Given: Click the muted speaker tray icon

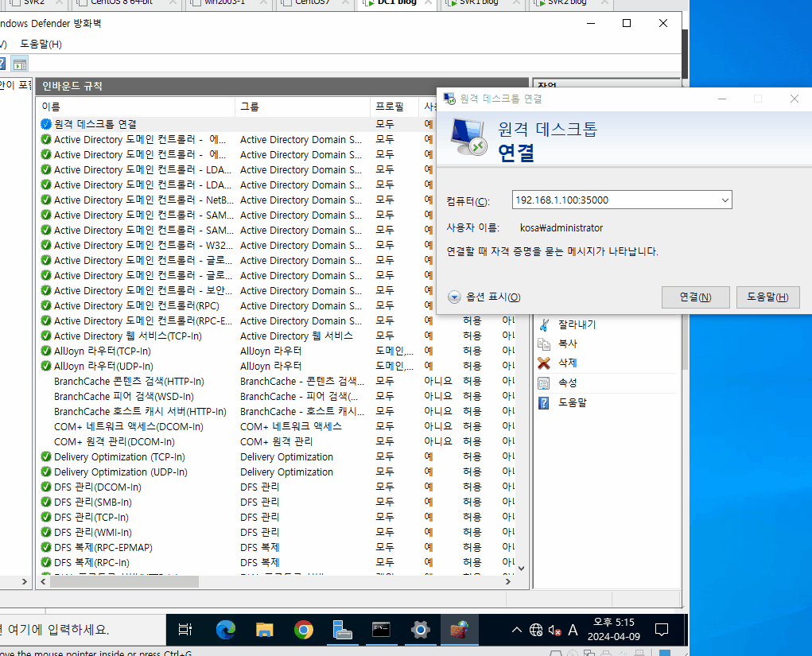Looking at the screenshot, I should [x=554, y=630].
